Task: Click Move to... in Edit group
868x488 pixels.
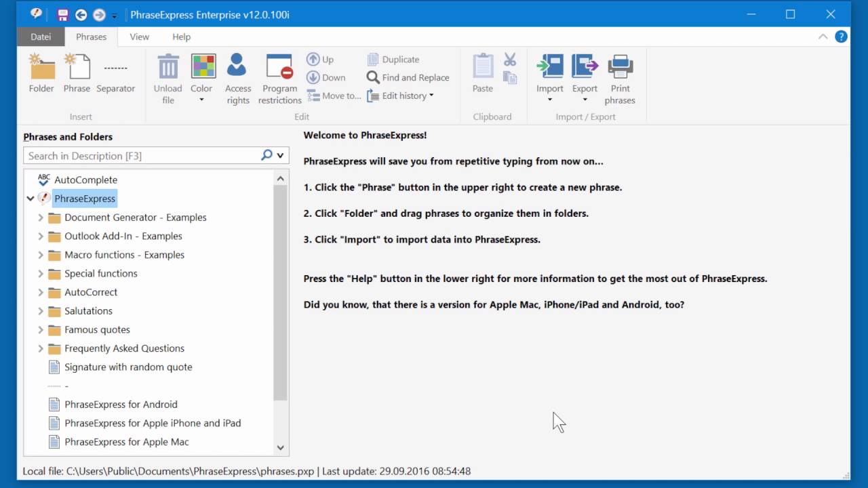Action: point(334,96)
